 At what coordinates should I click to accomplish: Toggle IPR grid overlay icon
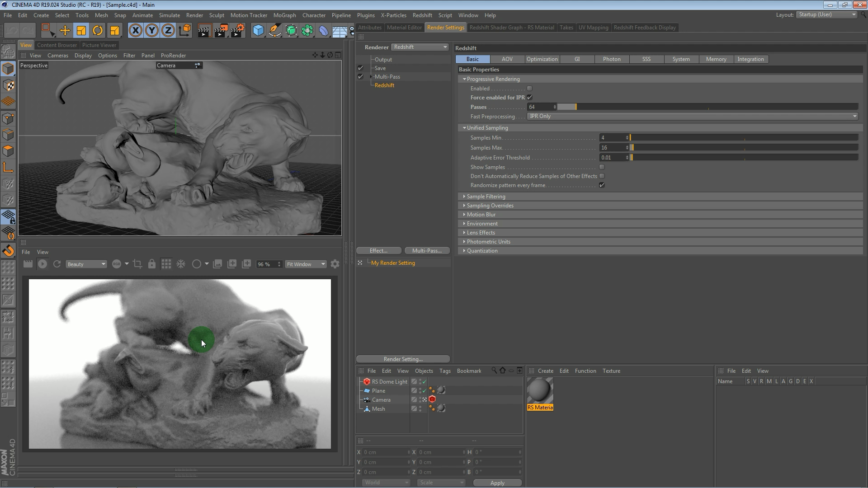point(166,264)
